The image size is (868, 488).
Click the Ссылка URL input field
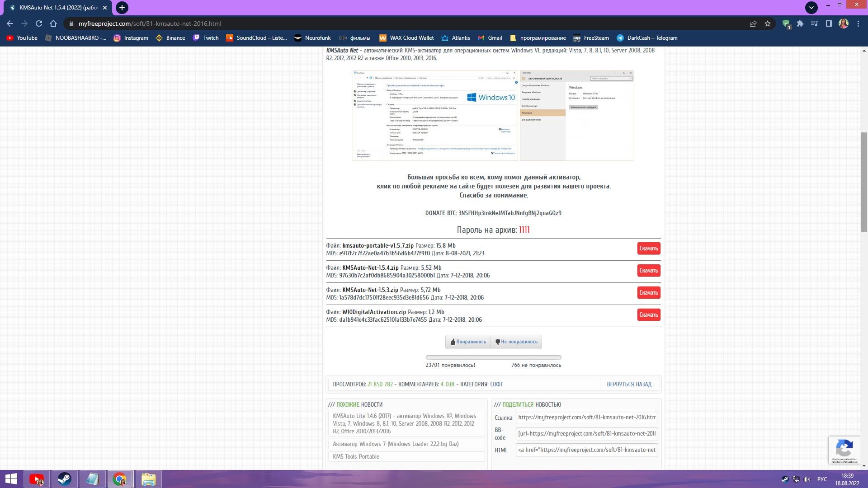click(x=586, y=418)
